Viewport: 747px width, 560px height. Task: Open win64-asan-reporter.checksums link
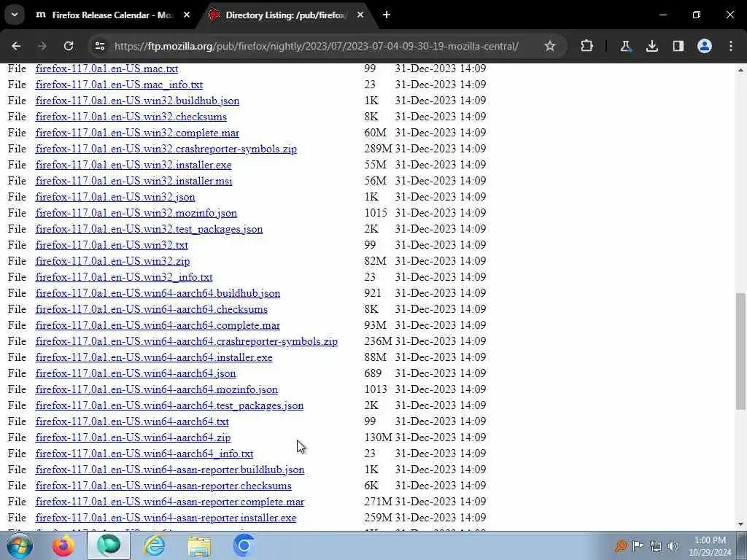(x=163, y=486)
